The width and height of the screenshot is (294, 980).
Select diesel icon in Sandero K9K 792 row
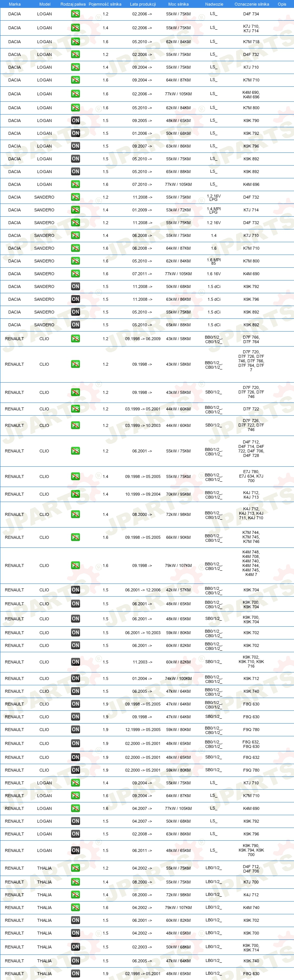76,286
